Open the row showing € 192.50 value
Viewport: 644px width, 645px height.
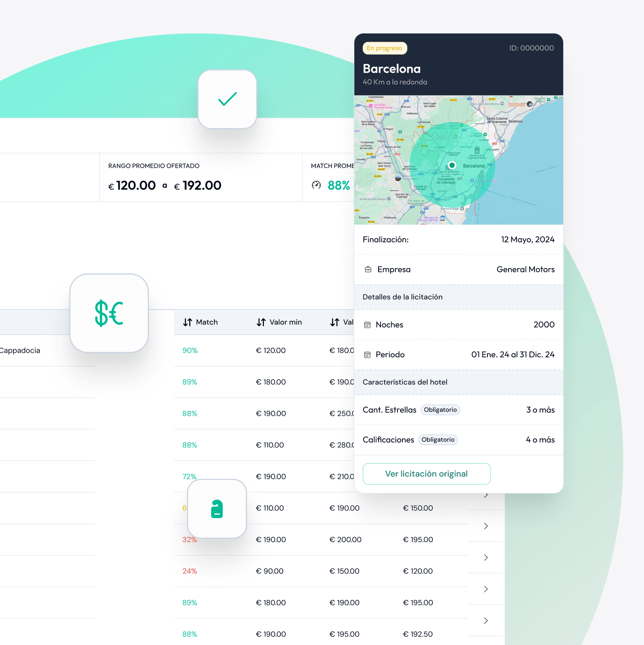(x=418, y=634)
